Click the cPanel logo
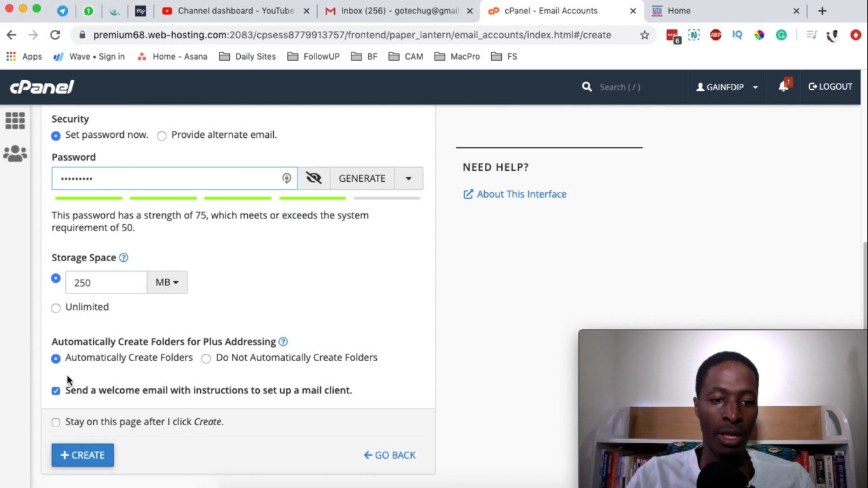 click(x=42, y=87)
